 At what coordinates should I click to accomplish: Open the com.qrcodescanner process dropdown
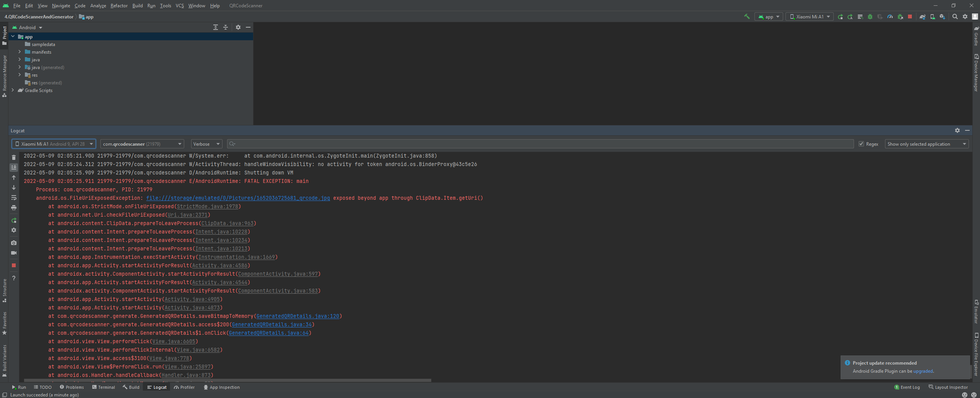click(142, 144)
